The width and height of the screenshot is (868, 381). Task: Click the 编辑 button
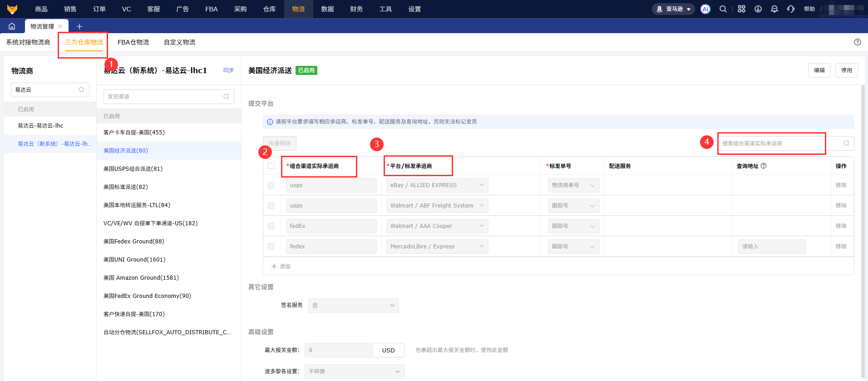click(x=819, y=70)
